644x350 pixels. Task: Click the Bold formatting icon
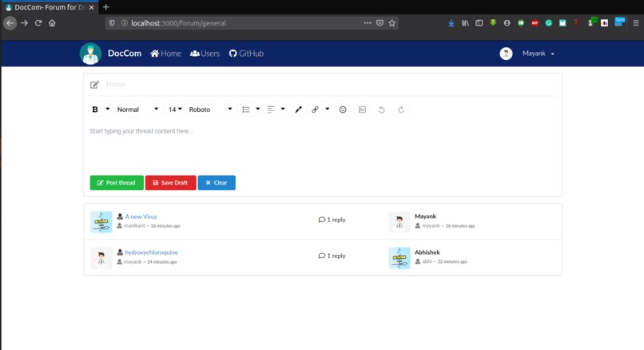coord(95,109)
